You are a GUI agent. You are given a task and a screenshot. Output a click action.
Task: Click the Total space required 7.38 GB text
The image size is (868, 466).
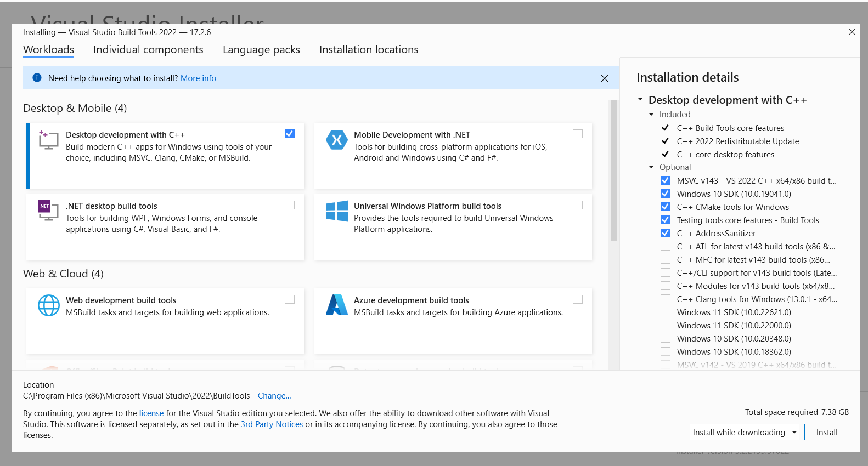coord(797,412)
